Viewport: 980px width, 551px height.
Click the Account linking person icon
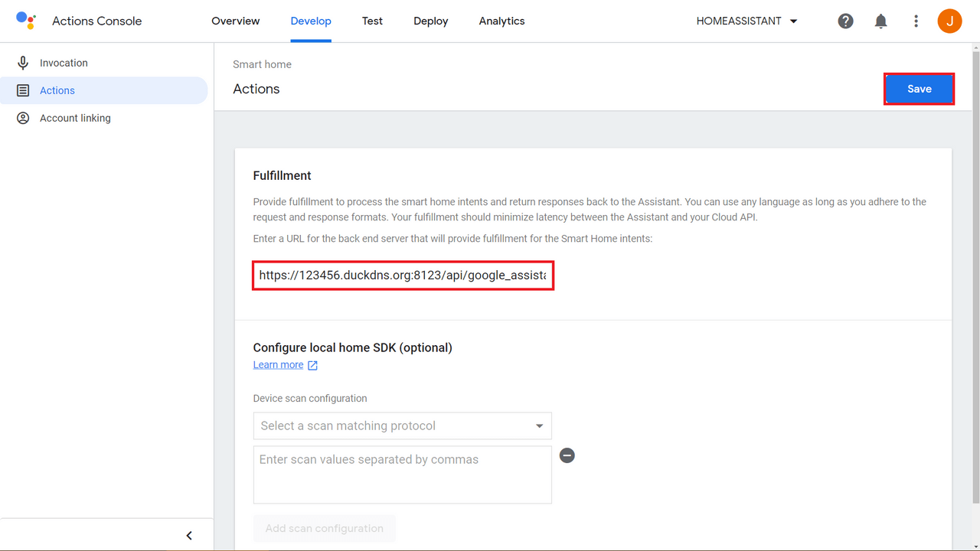point(24,118)
